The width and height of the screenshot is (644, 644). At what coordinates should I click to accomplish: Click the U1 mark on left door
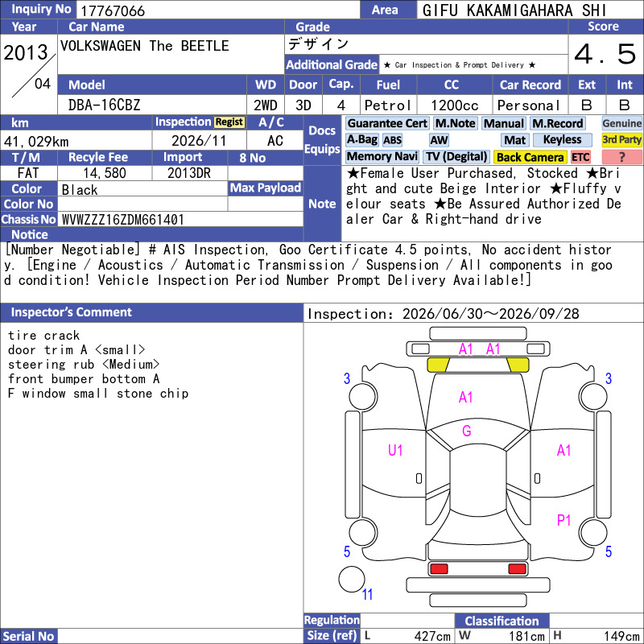tap(395, 451)
